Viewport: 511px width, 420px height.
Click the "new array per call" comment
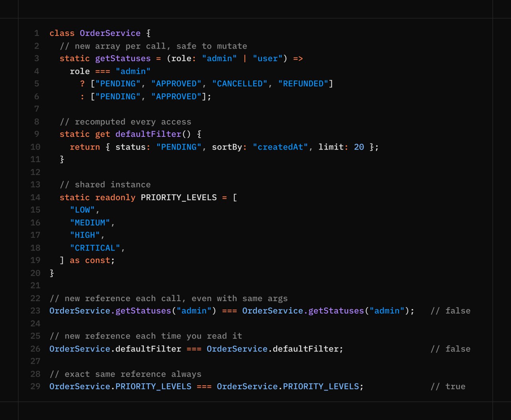coord(153,46)
